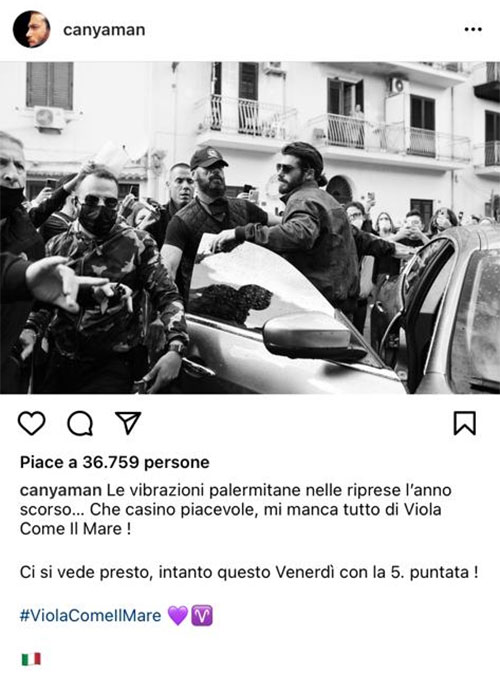Tap the black-and-white crowd photo
This screenshot has width=500, height=674.
(x=250, y=228)
